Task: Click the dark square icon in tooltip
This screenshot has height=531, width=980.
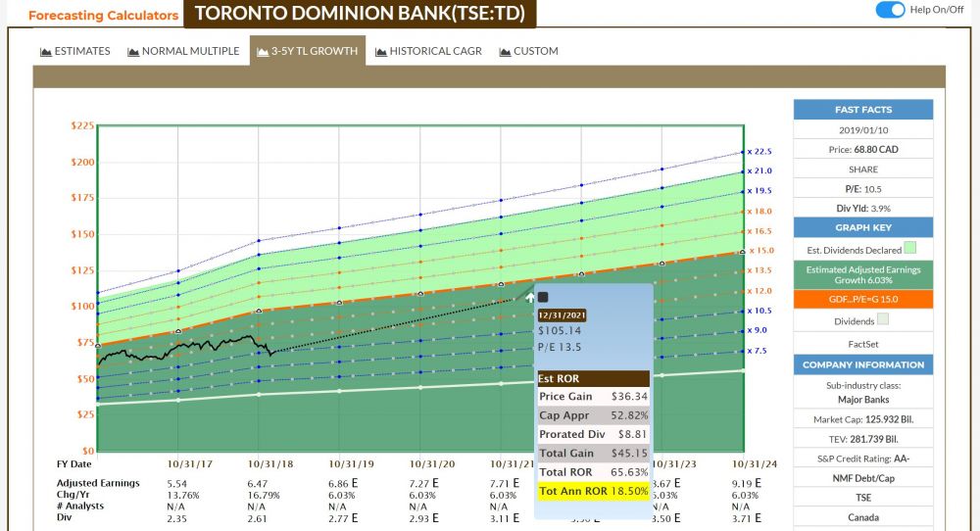Action: [543, 297]
